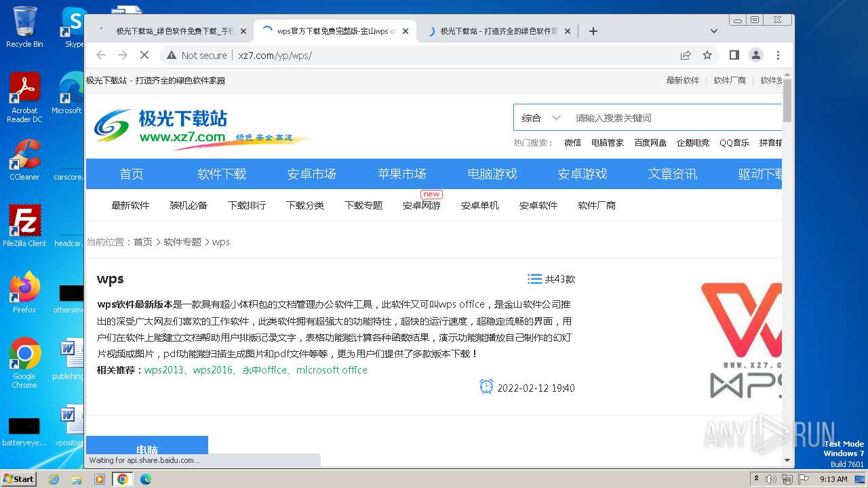Open CCleaner desktop shortcut
Screen dimensions: 868x488
(x=24, y=160)
